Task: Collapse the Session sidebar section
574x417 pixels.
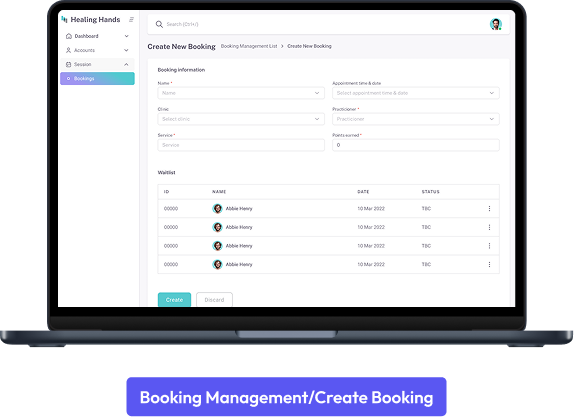Action: 126,64
